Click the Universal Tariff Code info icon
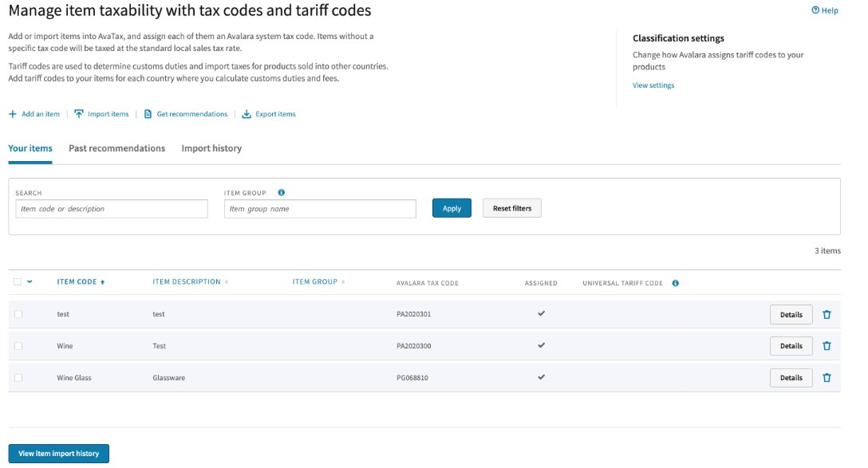Image resolution: width=868 pixels, height=468 pixels. tap(676, 283)
